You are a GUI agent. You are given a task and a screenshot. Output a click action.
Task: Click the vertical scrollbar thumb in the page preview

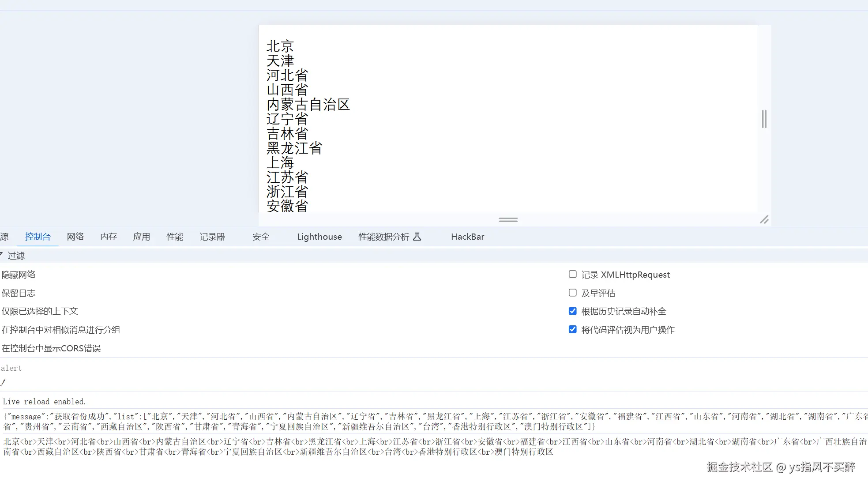(x=764, y=119)
